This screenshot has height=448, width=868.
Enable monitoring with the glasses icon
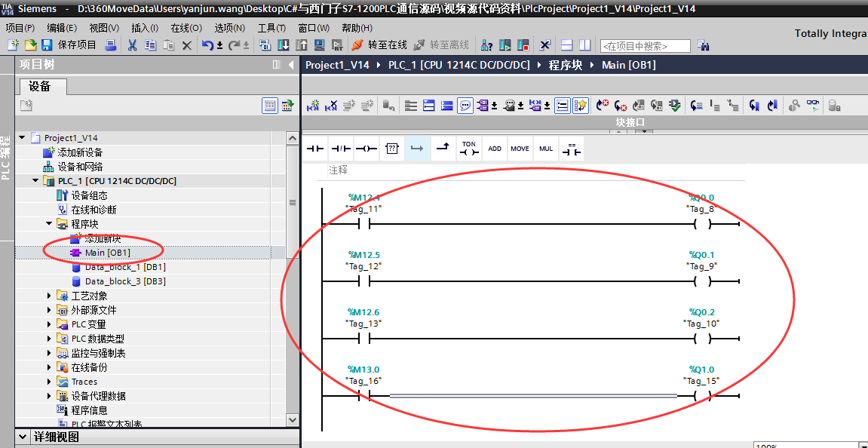coord(812,106)
